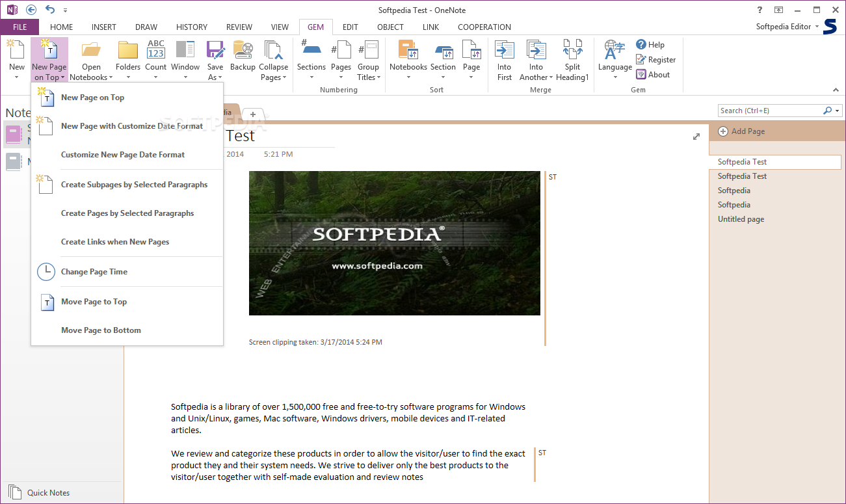
Task: Switch to the DRAW tab
Action: click(146, 27)
